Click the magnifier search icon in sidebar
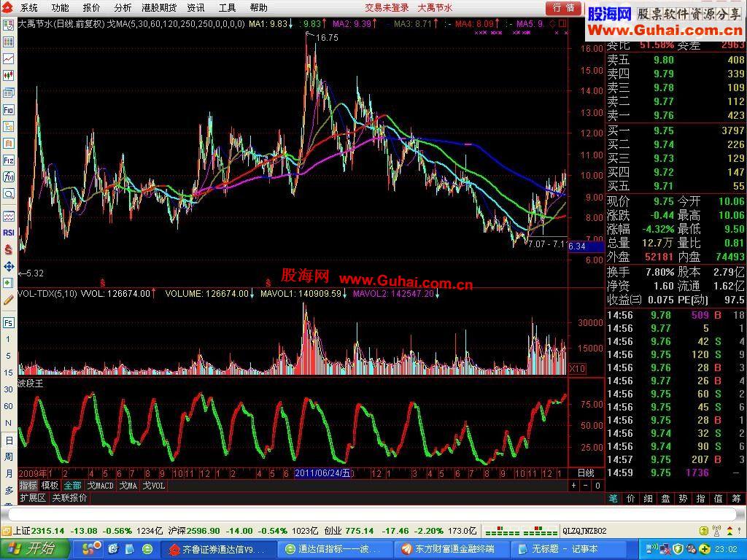Screen dimensions: 747x560 8,194
